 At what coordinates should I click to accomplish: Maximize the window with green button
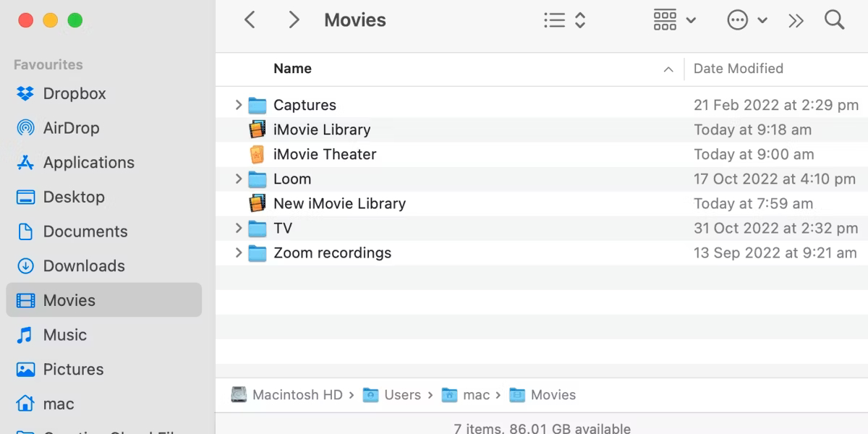coord(75,20)
